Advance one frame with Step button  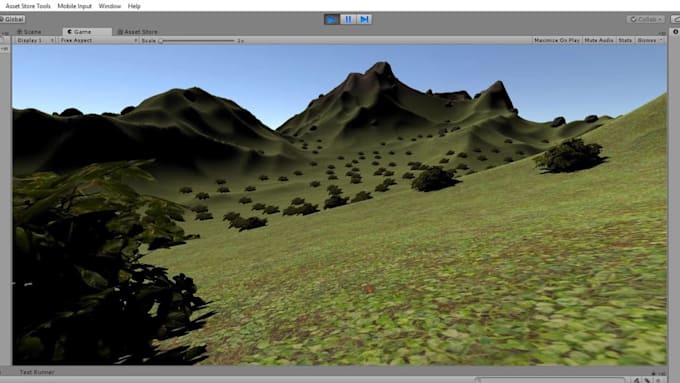tap(364, 20)
